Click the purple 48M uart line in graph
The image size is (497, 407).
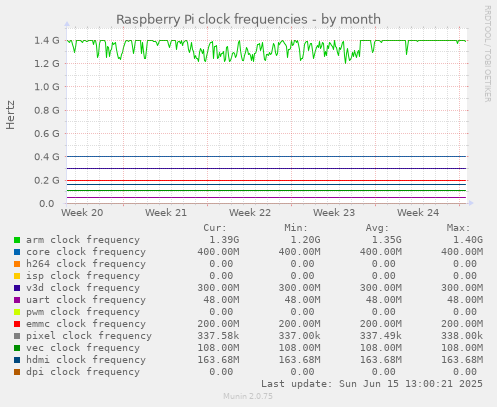point(267,198)
